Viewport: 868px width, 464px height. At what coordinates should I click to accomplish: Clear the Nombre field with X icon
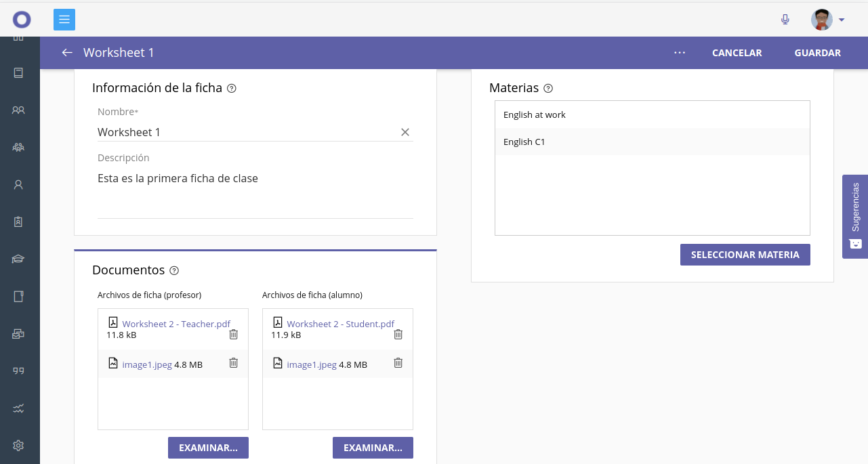coord(405,132)
